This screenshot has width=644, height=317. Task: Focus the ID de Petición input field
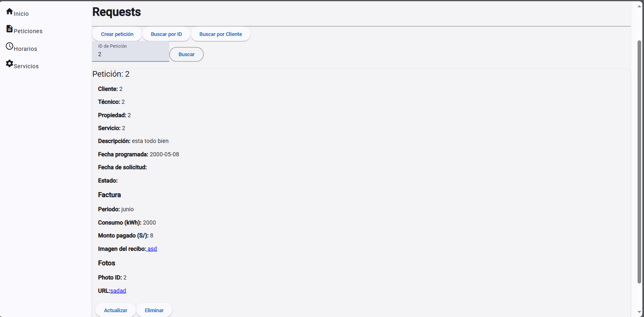[130, 51]
